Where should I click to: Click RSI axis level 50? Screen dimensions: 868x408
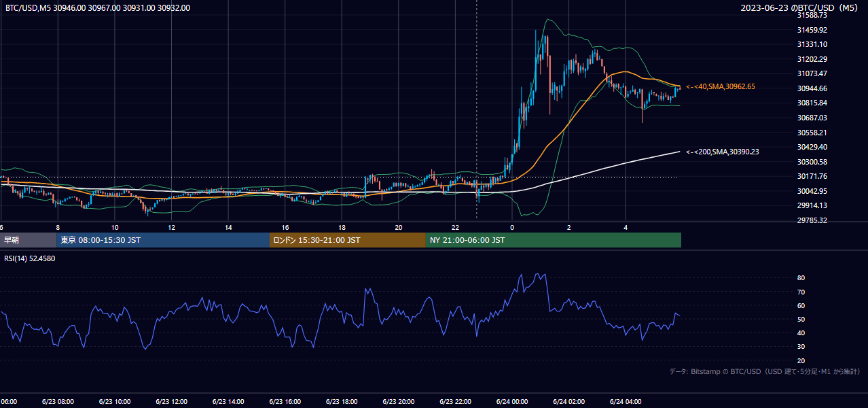point(801,319)
